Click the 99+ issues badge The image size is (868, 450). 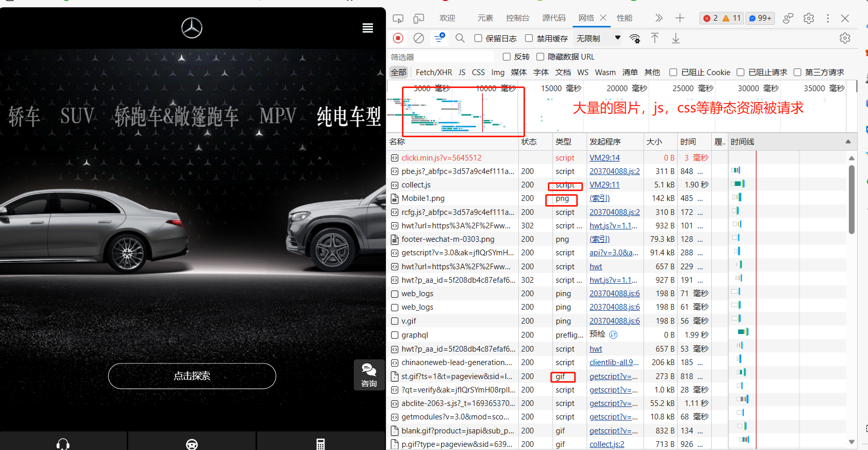tap(760, 18)
